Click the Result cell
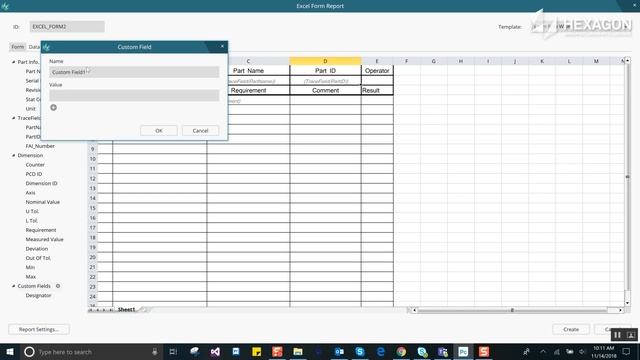This screenshot has width=640, height=360. pyautogui.click(x=377, y=91)
